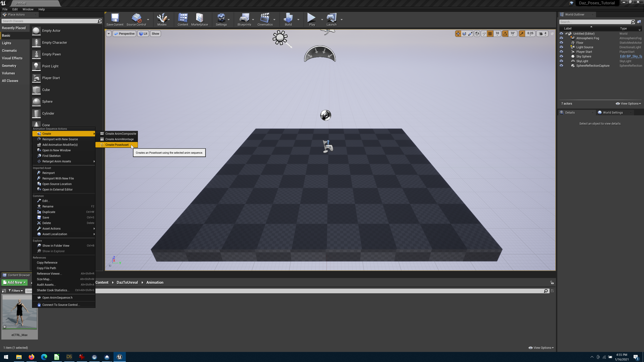This screenshot has height=362, width=644.
Task: Open Blueprints from the toolbar
Action: point(244,19)
